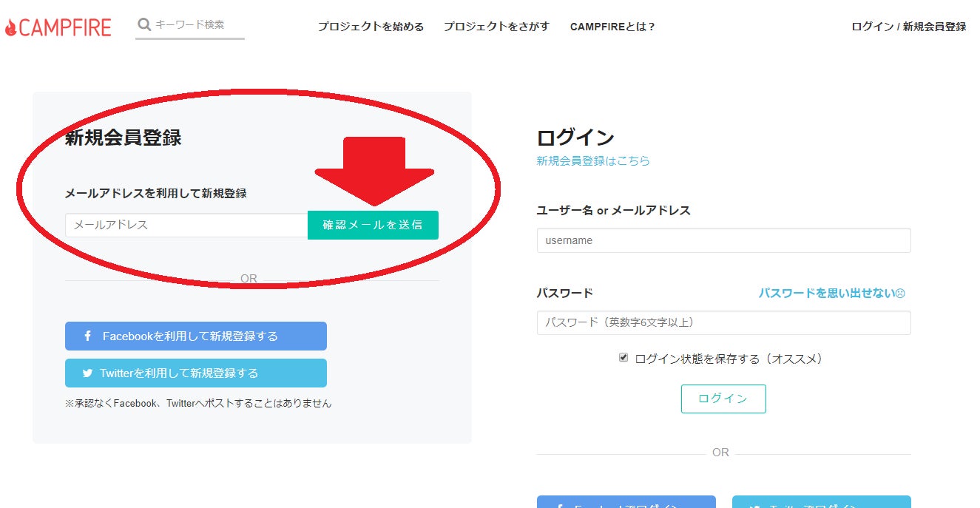Click the magnifier search icon
The height and width of the screenshot is (508, 980).
coord(144,25)
